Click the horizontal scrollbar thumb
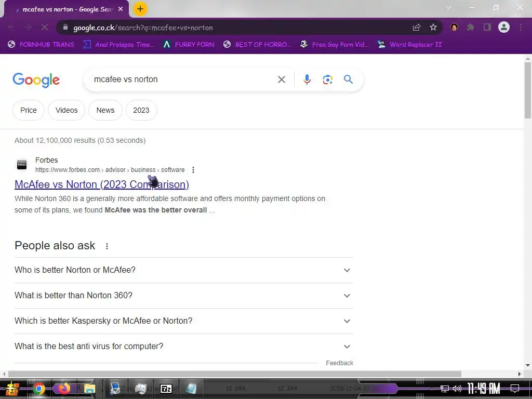This screenshot has height=399, width=532. tap(235, 374)
